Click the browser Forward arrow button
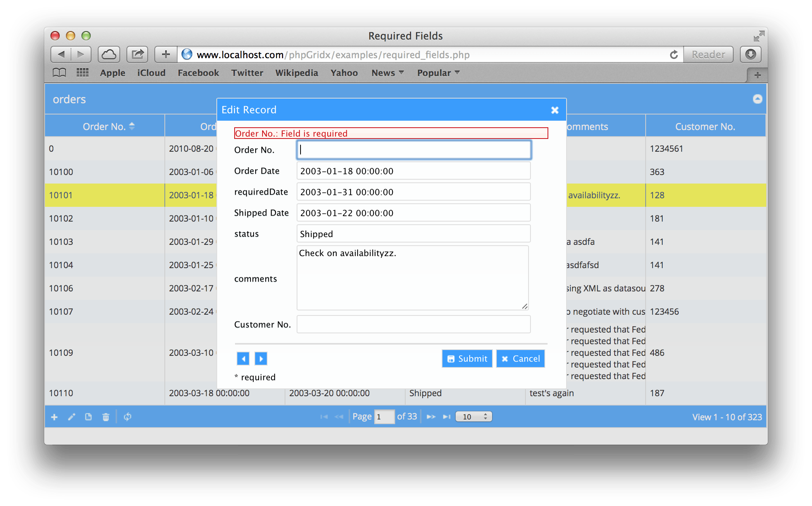812x506 pixels. (81, 54)
